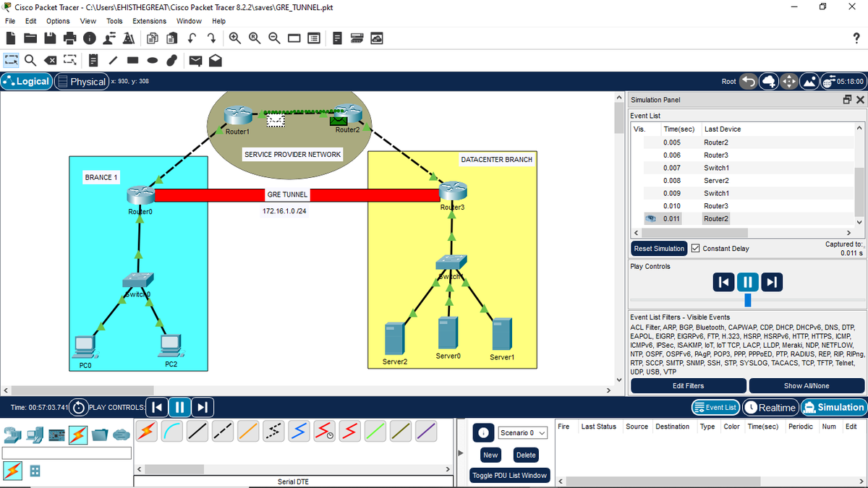The image size is (868, 488).
Task: Select the Draw Ellipse tool
Action: (x=152, y=60)
